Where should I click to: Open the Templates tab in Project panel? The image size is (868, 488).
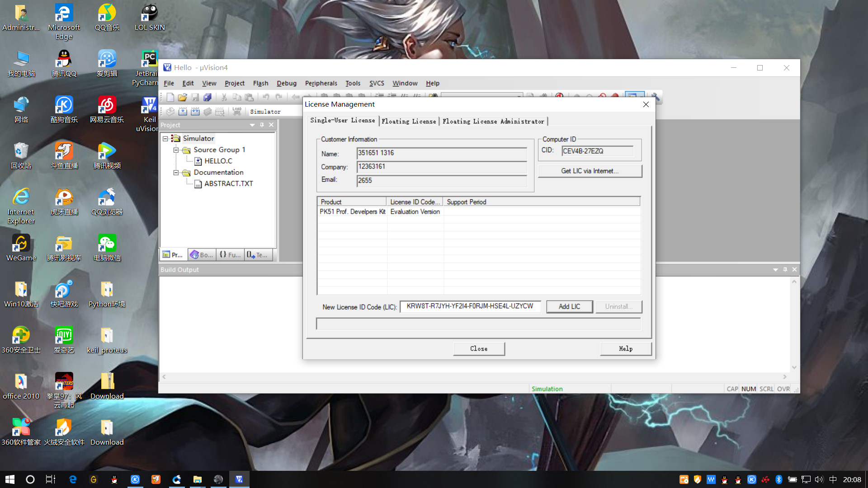coord(257,255)
